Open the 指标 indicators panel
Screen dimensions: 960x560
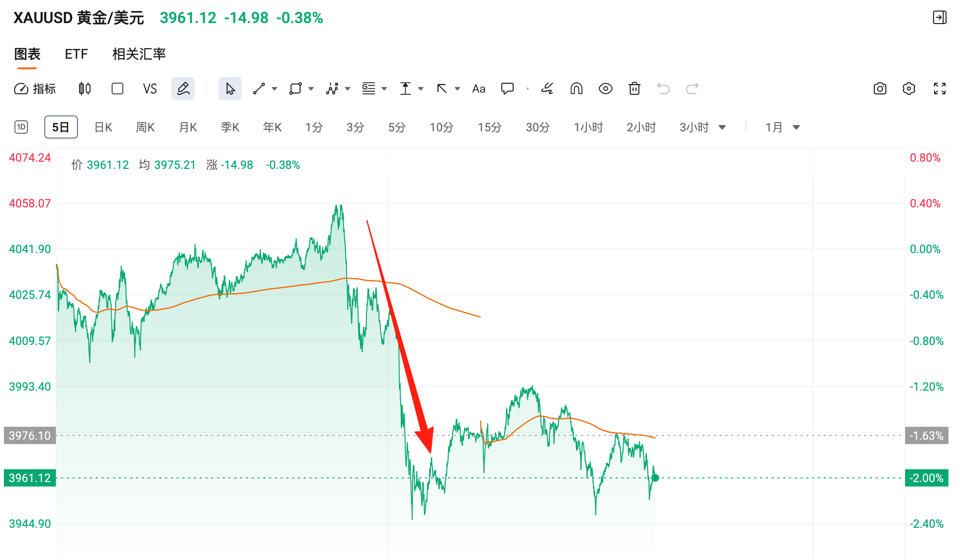35,89
